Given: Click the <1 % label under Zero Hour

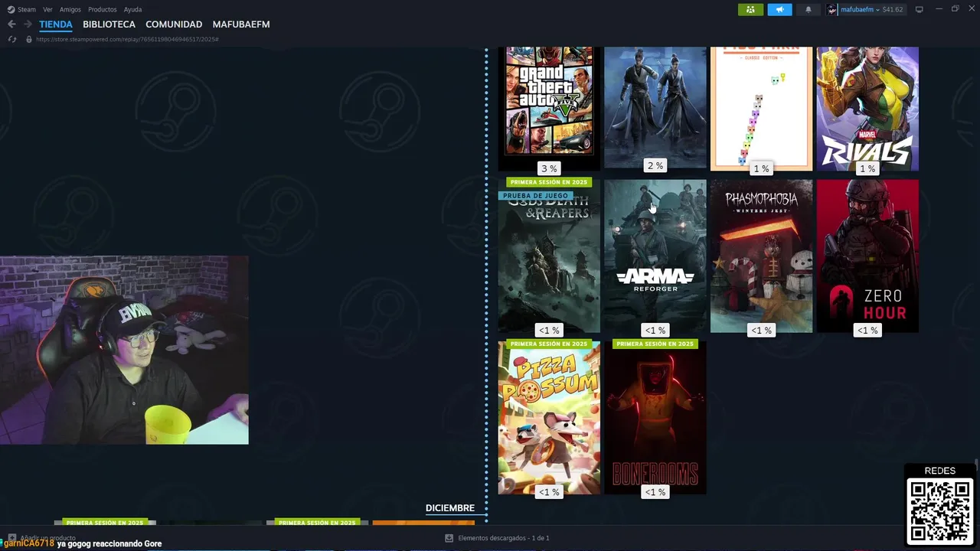Looking at the screenshot, I should 867,331.
